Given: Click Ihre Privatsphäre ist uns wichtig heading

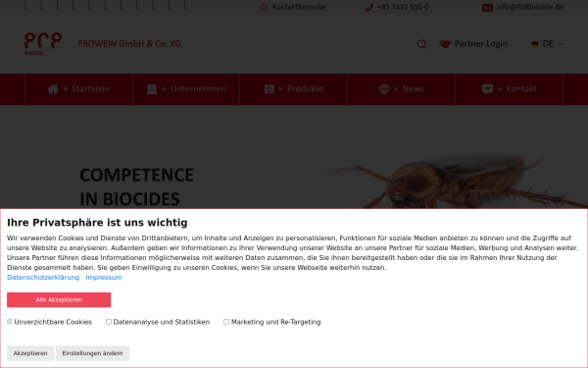Looking at the screenshot, I should point(97,223).
